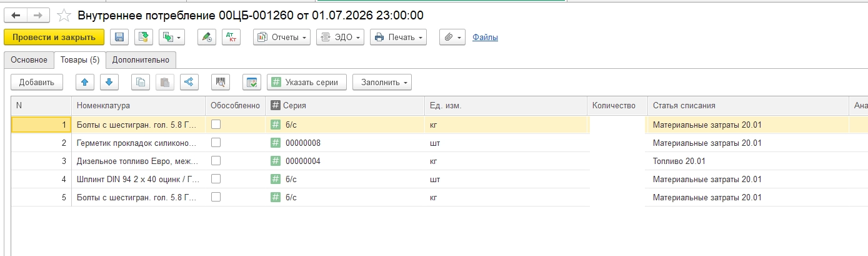Open the ЭДО dropdown
The image size is (868, 256).
click(x=340, y=38)
